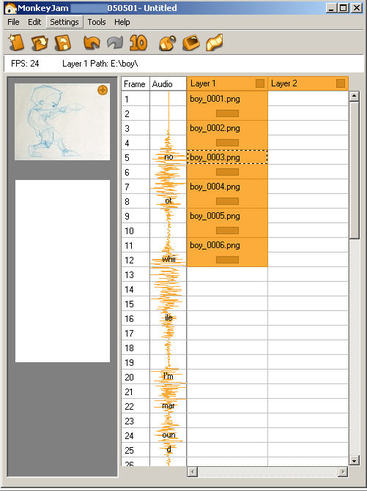This screenshot has height=491, width=367.
Task: Click the Open file toolbar icon
Action: 39,43
